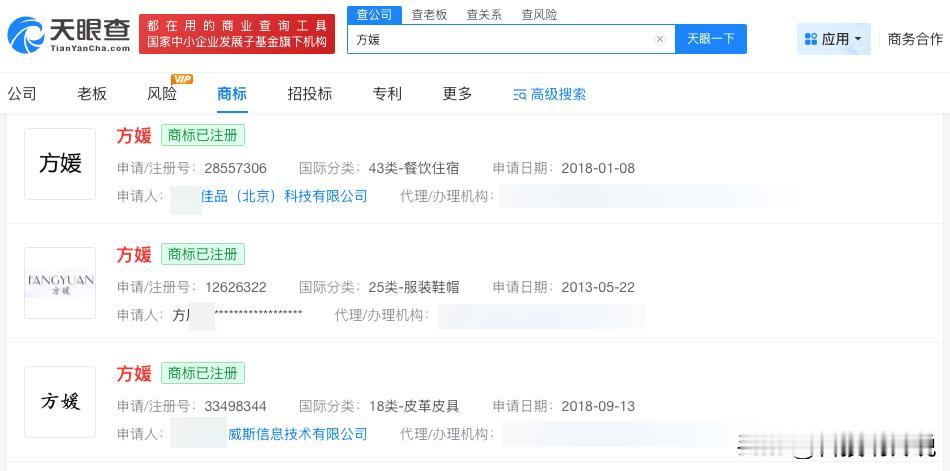Click the 25类-服装鞋帽 classification text

point(414,287)
